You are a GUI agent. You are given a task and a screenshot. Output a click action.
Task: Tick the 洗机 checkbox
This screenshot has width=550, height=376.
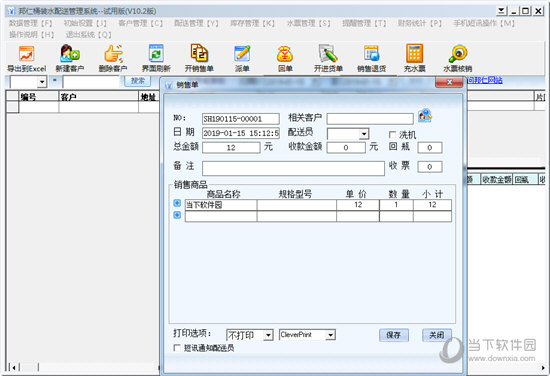coord(392,135)
